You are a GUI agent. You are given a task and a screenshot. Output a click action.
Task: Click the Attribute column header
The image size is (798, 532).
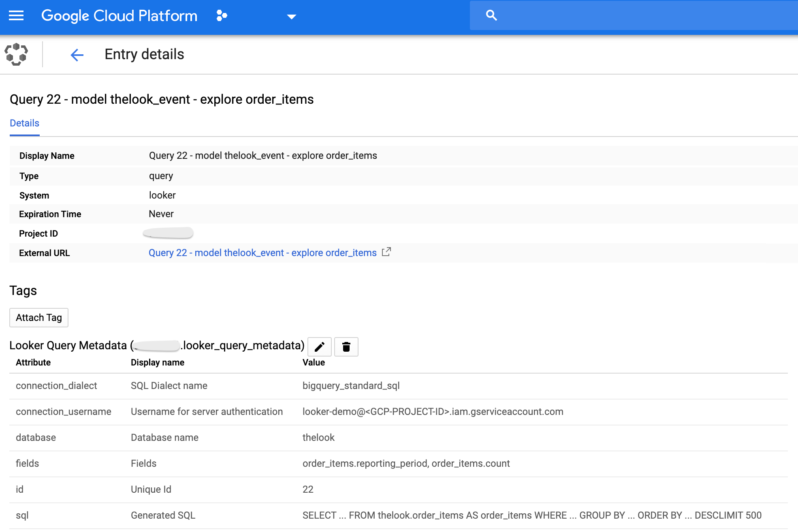[33, 362]
